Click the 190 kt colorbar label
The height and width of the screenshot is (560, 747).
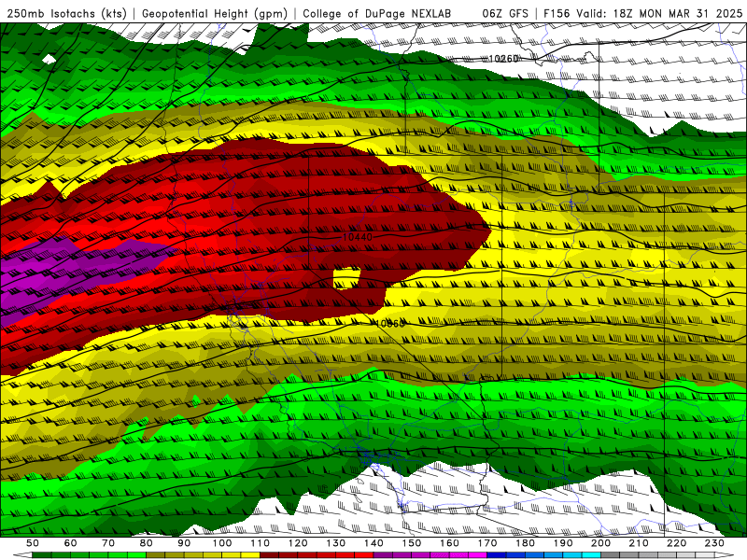[x=563, y=543]
